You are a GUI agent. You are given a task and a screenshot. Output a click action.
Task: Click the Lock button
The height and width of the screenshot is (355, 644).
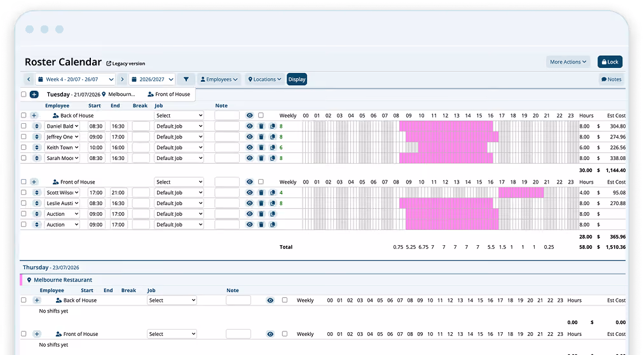click(x=610, y=62)
